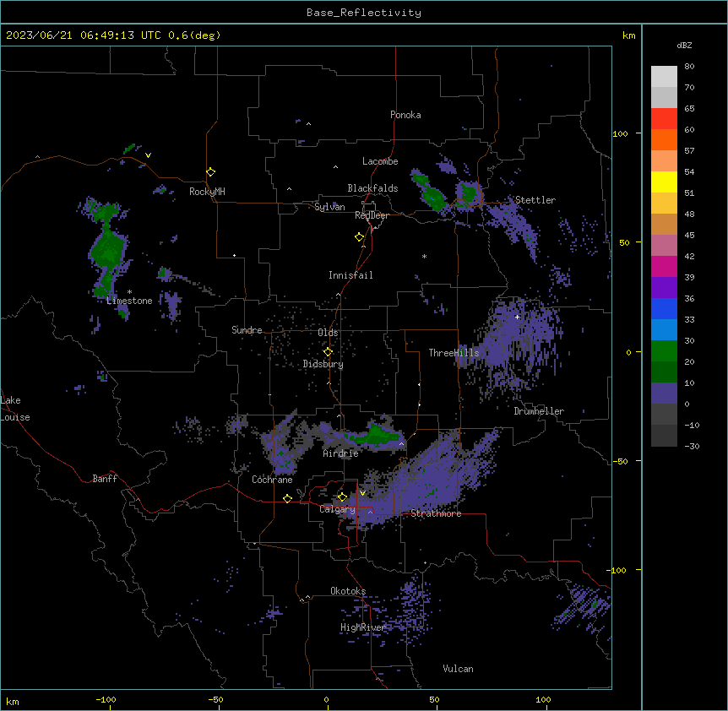728x711 pixels.
Task: Click the Blackfalds label
Action: pyautogui.click(x=372, y=188)
